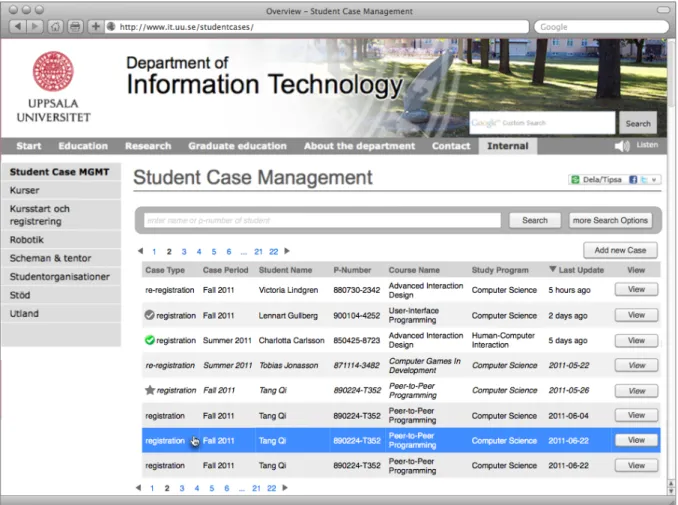Click the browser address bar URL
This screenshot has width=678, height=505.
pos(318,26)
